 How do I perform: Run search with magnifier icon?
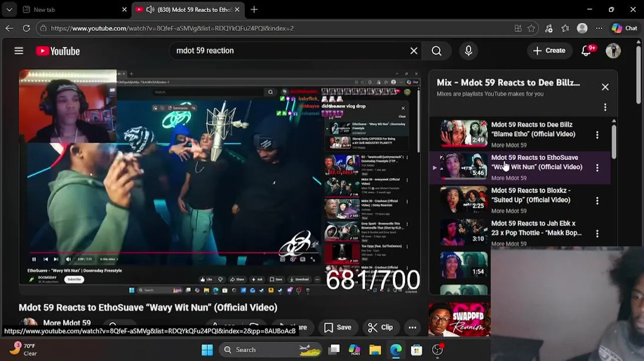click(x=436, y=51)
